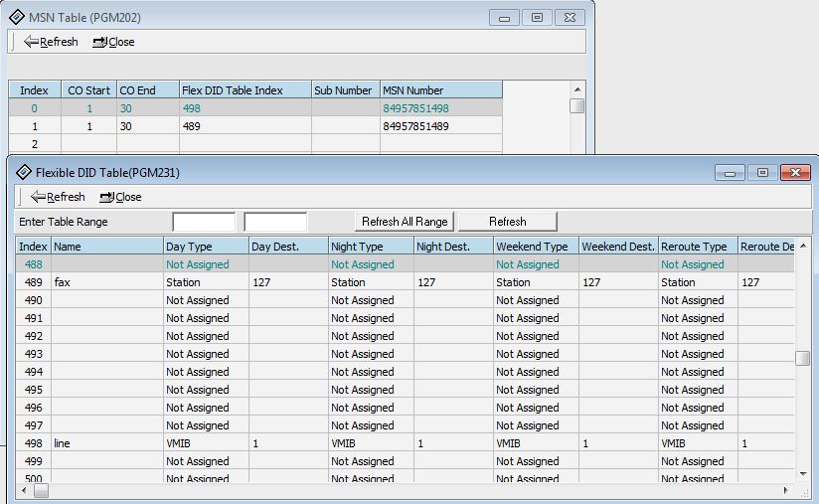
Task: Select MSN number 84957851489 cell
Action: click(x=440, y=126)
